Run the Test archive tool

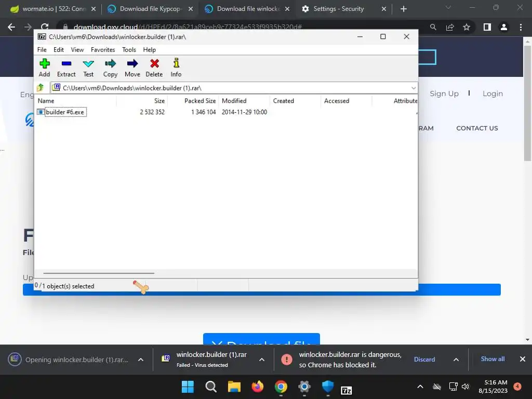click(x=88, y=68)
